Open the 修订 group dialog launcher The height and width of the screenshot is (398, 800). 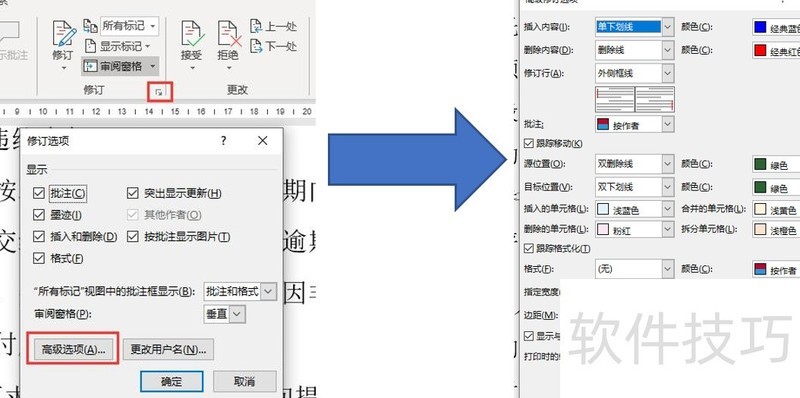pyautogui.click(x=159, y=92)
